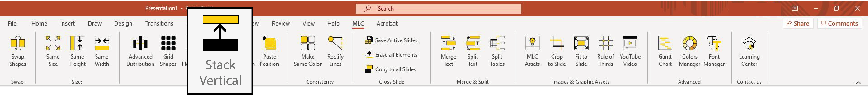This screenshot has width=868, height=99.
Task: Open the Colors Manager
Action: point(689,51)
